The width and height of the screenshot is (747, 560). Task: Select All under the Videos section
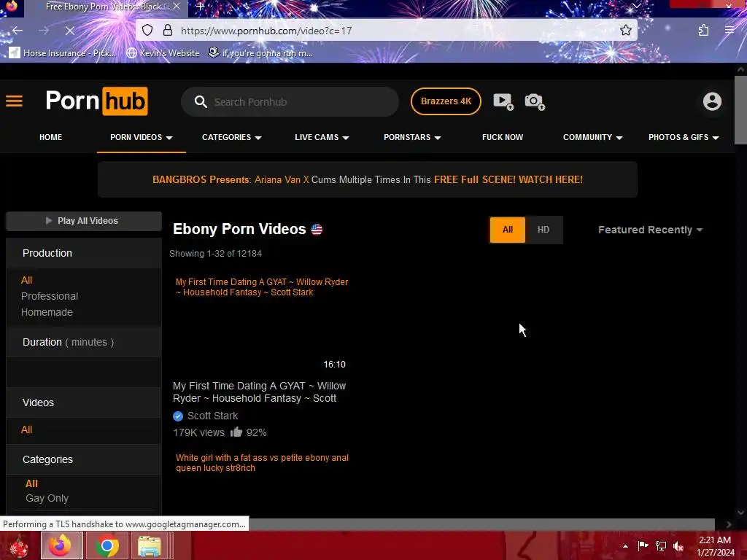(27, 429)
